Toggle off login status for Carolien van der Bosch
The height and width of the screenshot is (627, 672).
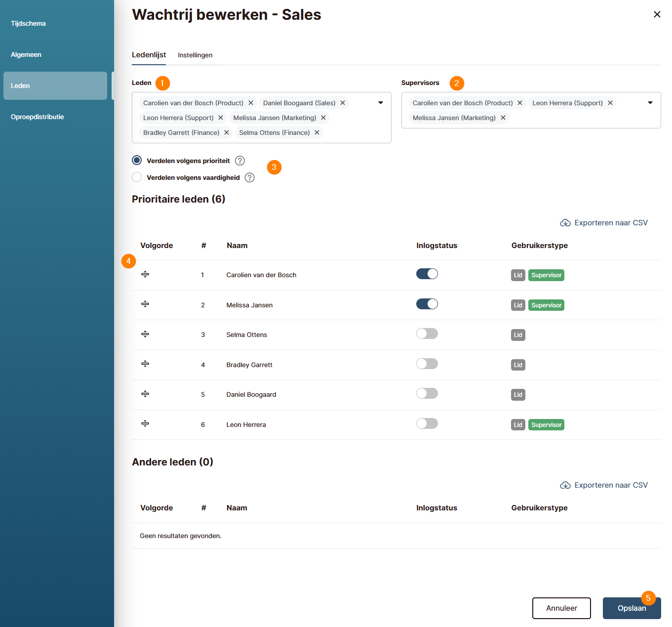[x=427, y=274]
